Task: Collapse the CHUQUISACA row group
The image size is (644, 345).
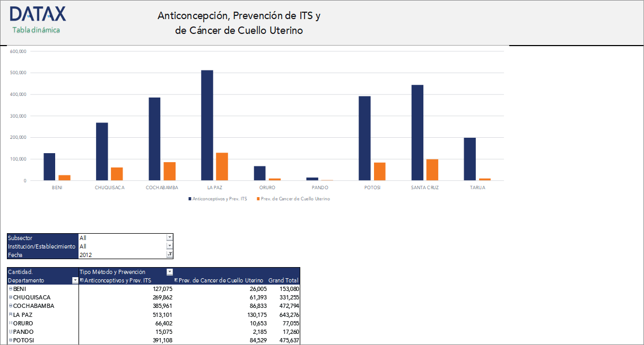Action: click(11, 297)
